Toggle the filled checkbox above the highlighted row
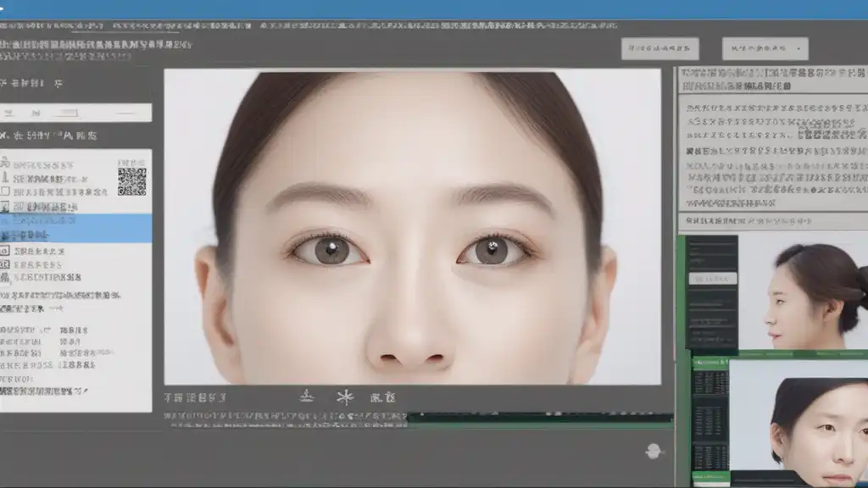868x488 pixels. click(x=5, y=207)
